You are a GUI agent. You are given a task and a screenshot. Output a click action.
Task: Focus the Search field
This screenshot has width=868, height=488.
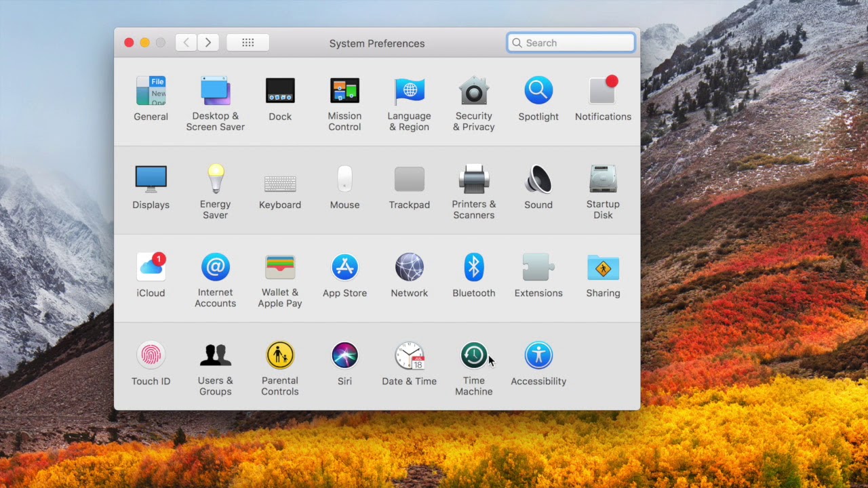click(x=571, y=43)
